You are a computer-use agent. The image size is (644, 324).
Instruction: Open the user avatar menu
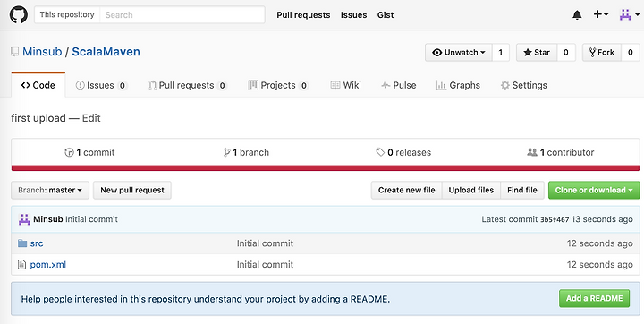629,15
